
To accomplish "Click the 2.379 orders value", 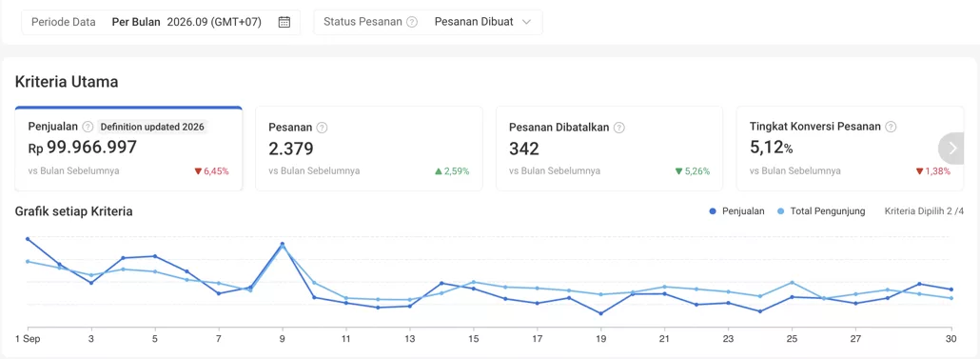I will coord(291,149).
